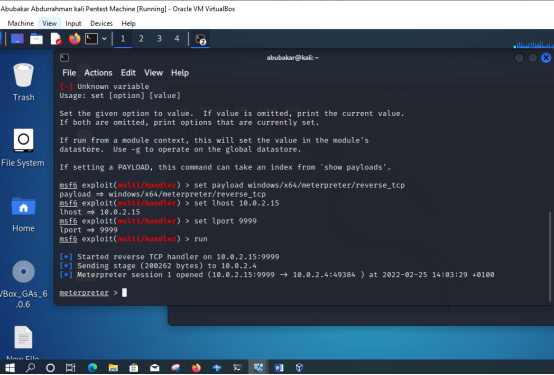Click the 'set lport 9999' command line

tap(158, 221)
